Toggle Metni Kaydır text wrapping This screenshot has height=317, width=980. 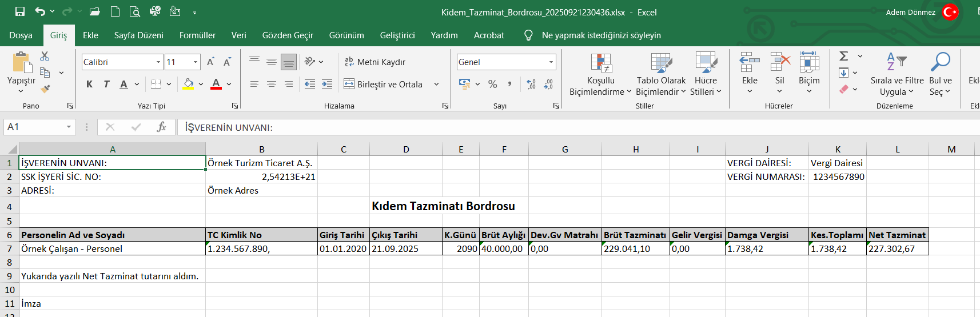pyautogui.click(x=375, y=62)
